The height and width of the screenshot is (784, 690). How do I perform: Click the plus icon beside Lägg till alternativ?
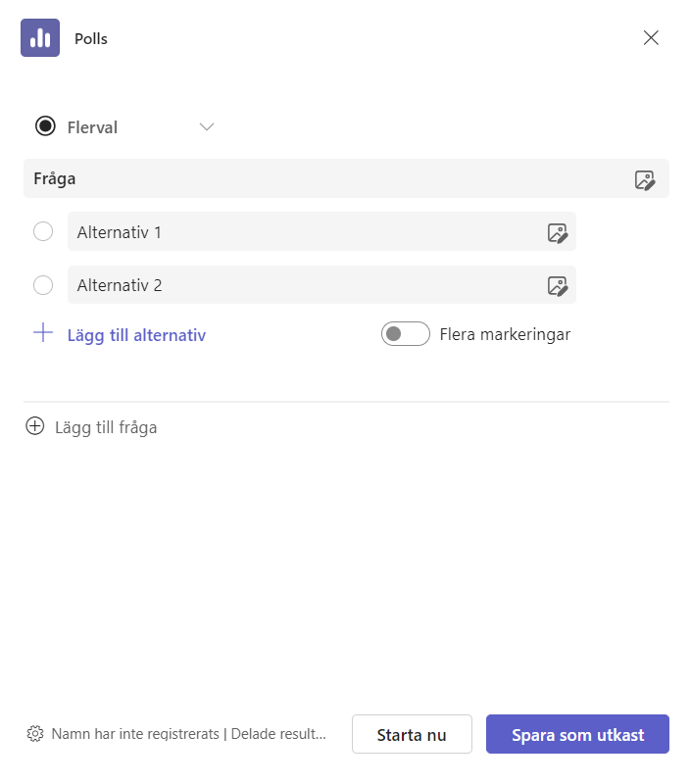click(x=43, y=333)
